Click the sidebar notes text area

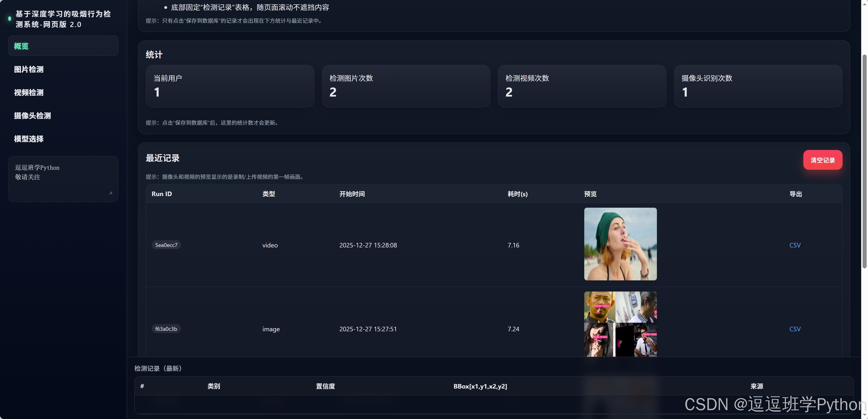click(x=63, y=179)
